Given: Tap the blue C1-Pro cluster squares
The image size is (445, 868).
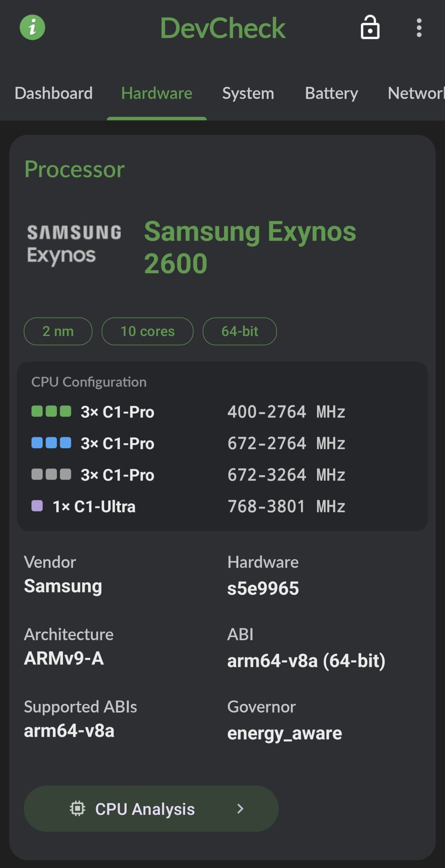Looking at the screenshot, I should pos(51,442).
